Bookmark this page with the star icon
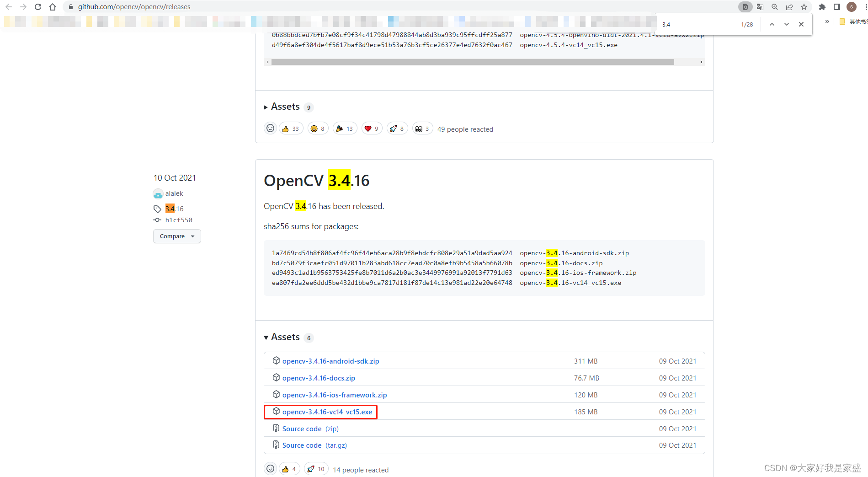The width and height of the screenshot is (868, 477). tap(804, 7)
